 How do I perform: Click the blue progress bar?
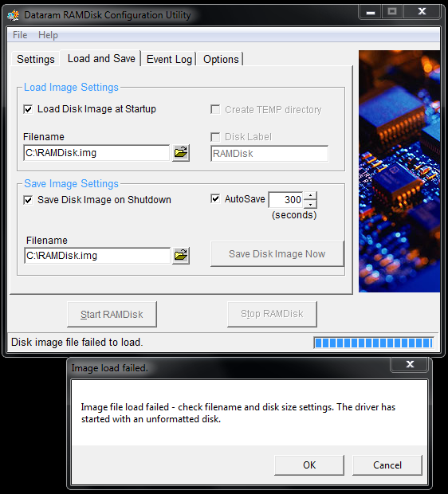point(374,343)
